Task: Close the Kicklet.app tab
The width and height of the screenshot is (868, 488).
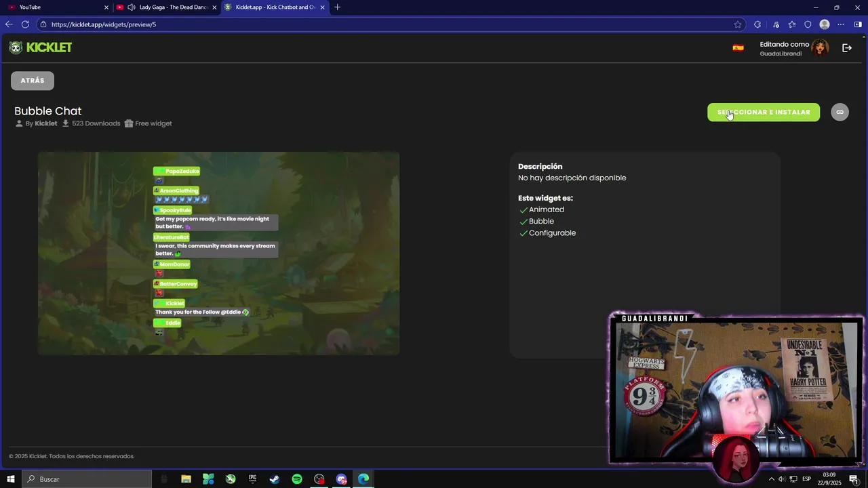Action: 322,7
